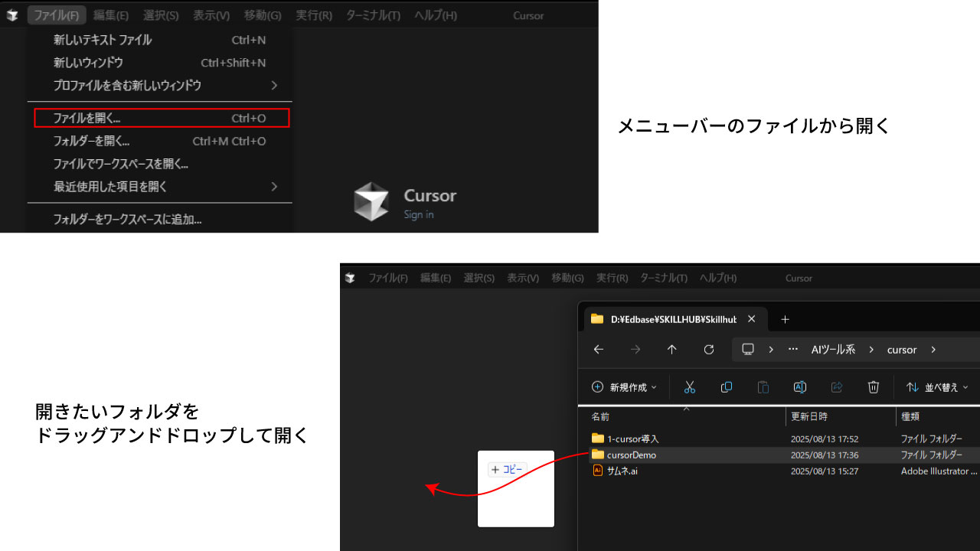Click the cursor breadcrumb segment
Image resolution: width=980 pixels, height=551 pixels.
point(902,349)
